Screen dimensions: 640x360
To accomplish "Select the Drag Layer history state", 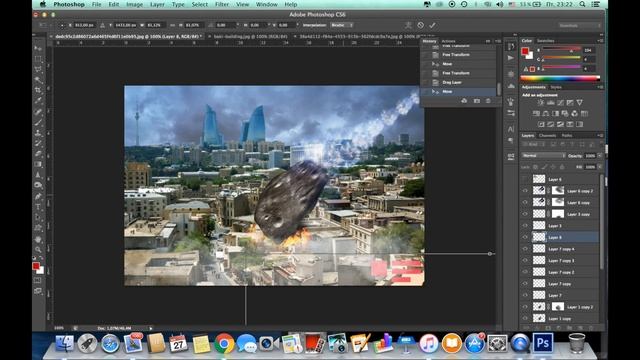I will pos(459,82).
